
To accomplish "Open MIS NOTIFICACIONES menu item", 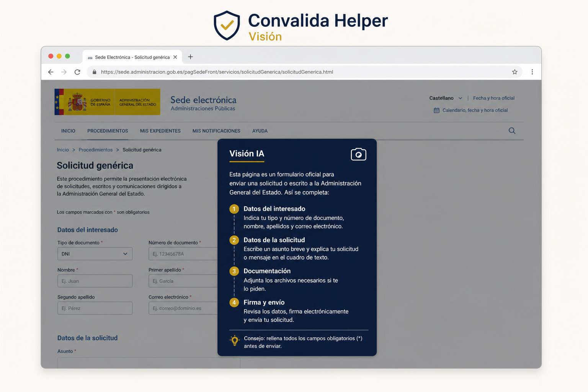I will 216,131.
